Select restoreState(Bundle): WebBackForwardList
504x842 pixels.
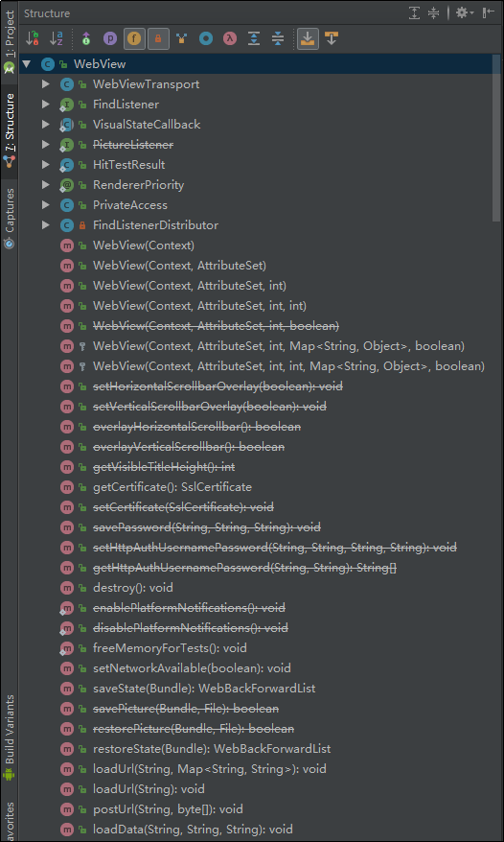click(212, 749)
